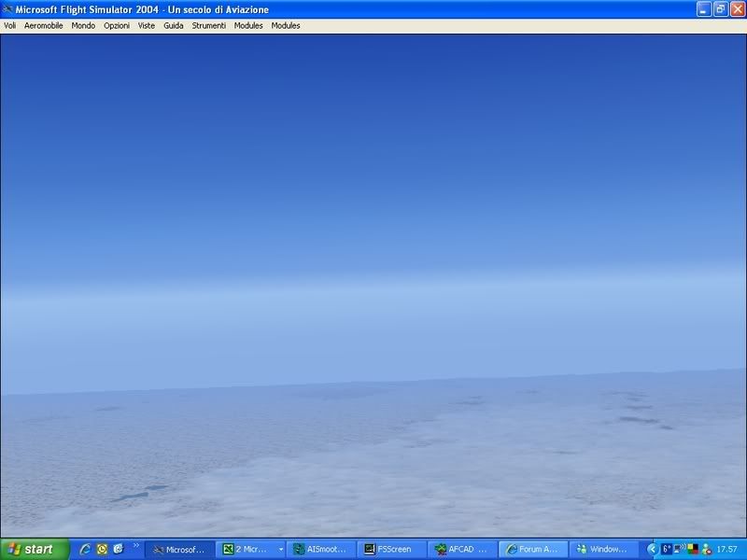Click the Flight Simulator title bar airplane icon
The height and width of the screenshot is (560, 747).
7,9
